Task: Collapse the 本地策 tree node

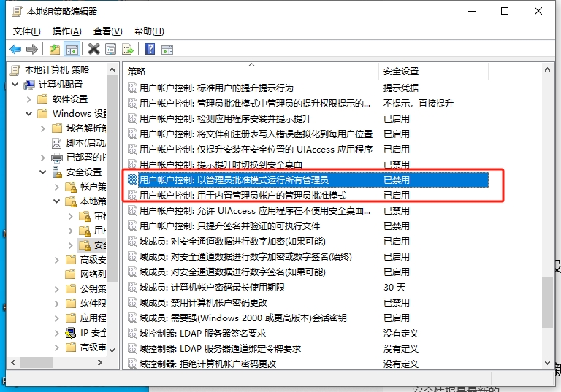Action: click(x=57, y=201)
